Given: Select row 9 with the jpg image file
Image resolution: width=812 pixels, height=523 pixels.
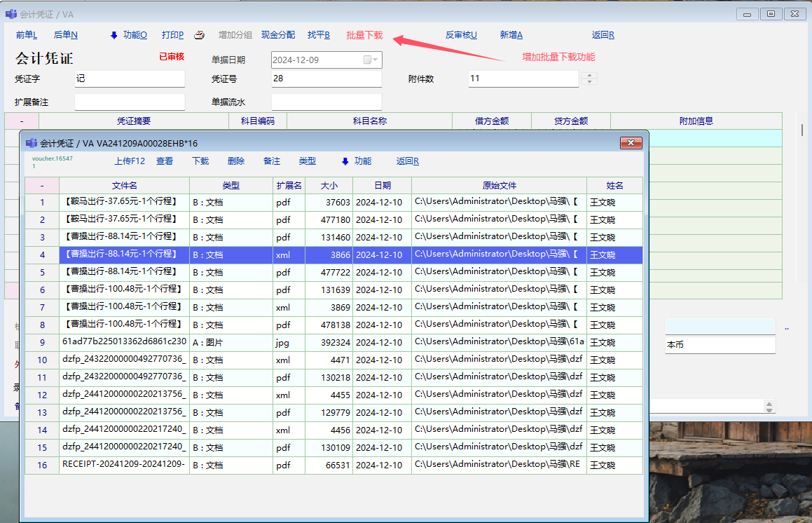Looking at the screenshot, I should click(124, 342).
